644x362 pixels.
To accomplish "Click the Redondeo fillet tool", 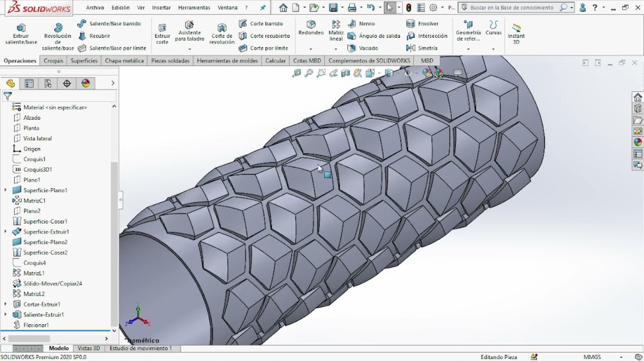I will pyautogui.click(x=311, y=29).
